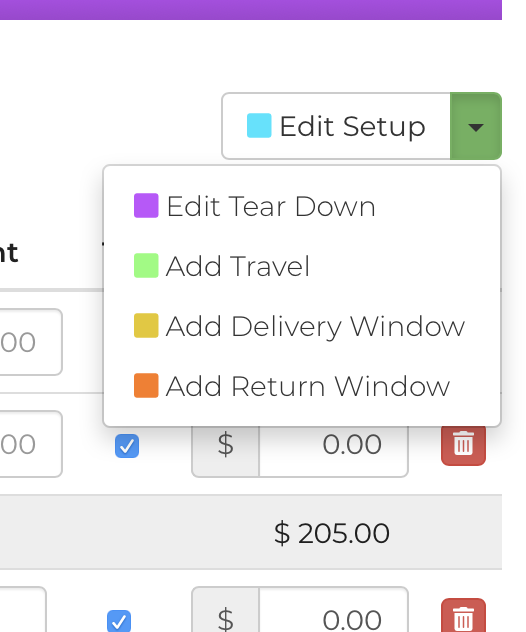Click the purple Tear Down color square

(146, 206)
